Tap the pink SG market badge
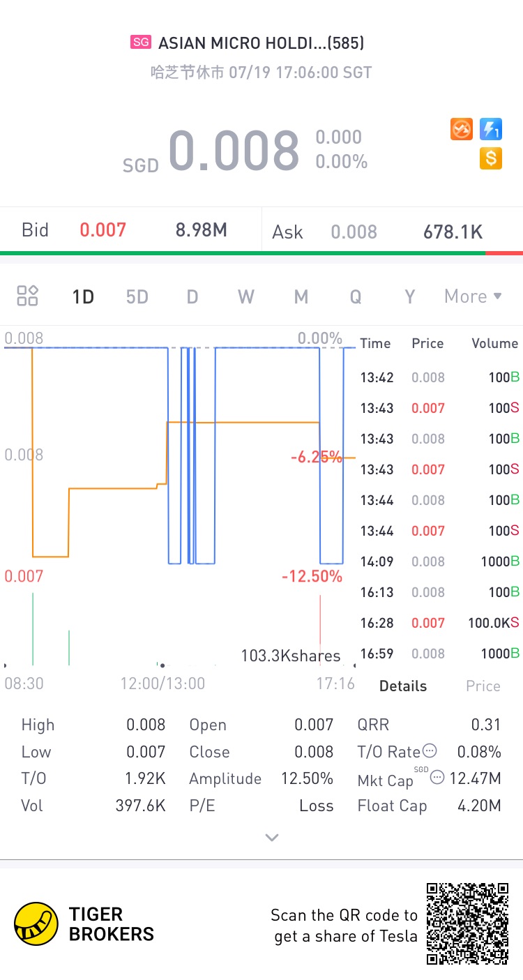Image resolution: width=523 pixels, height=980 pixels. (141, 43)
